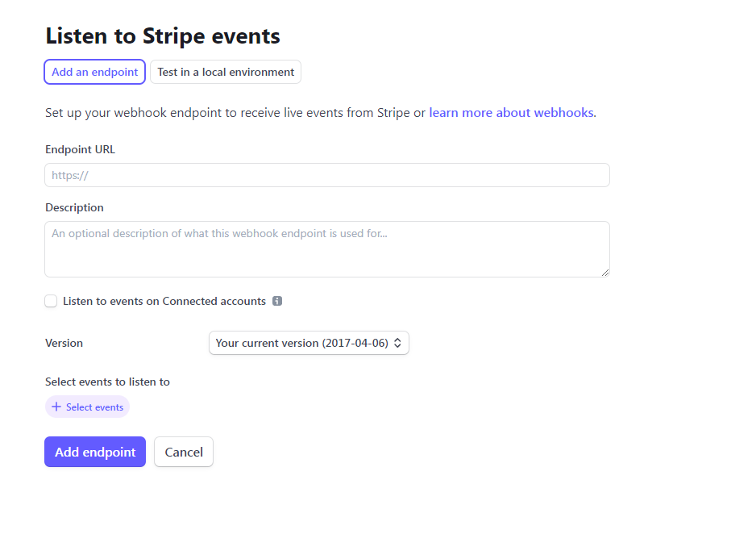Image resolution: width=756 pixels, height=534 pixels.
Task: Click the 'Select events to listen to' label
Action: [107, 382]
